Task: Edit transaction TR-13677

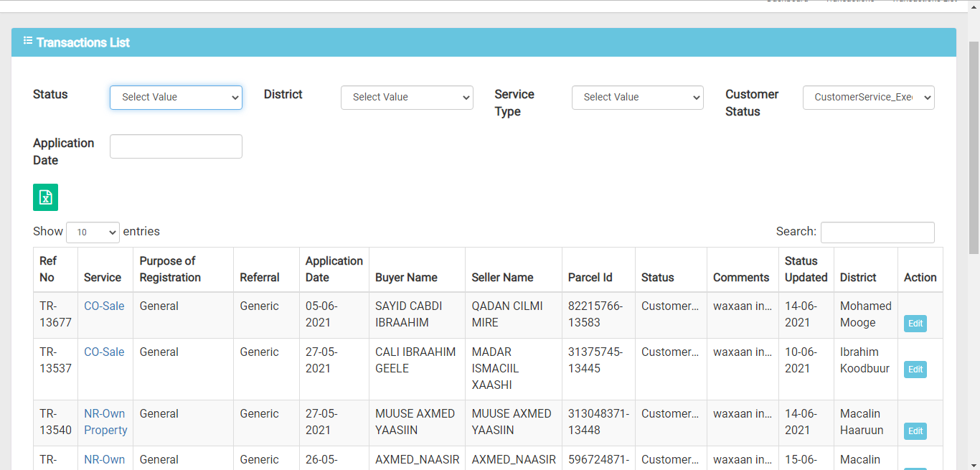Action: tap(915, 324)
